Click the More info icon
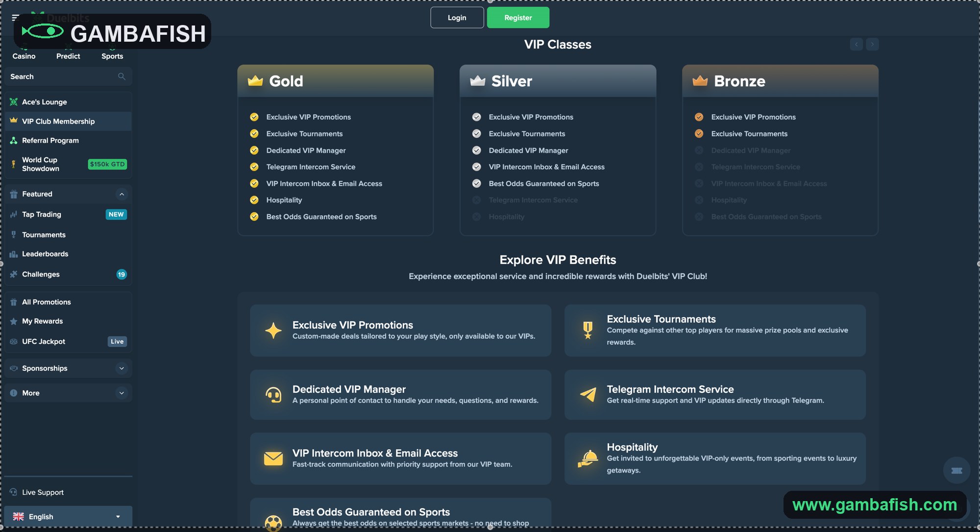Screen dimensions: 980x532 pos(14,393)
